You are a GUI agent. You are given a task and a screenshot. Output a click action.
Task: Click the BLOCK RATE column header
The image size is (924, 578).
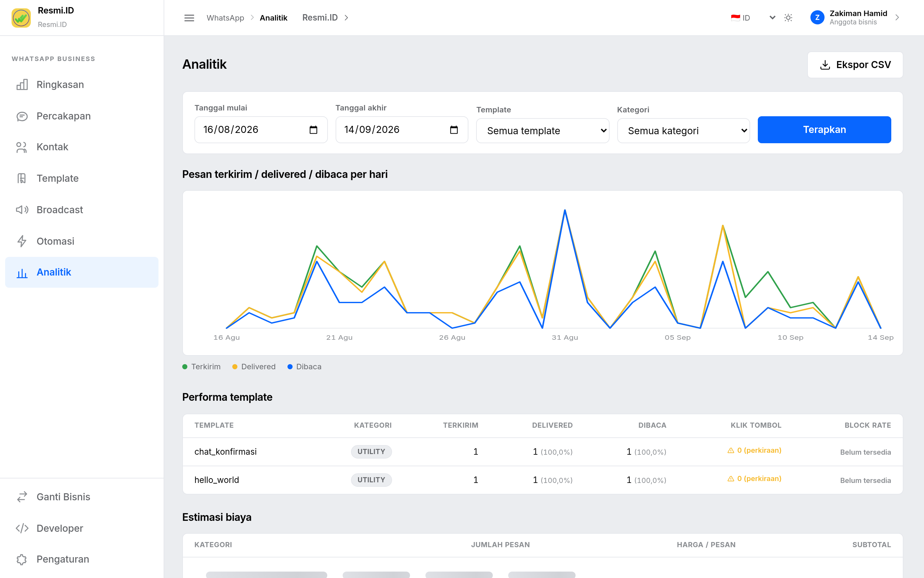(x=868, y=425)
